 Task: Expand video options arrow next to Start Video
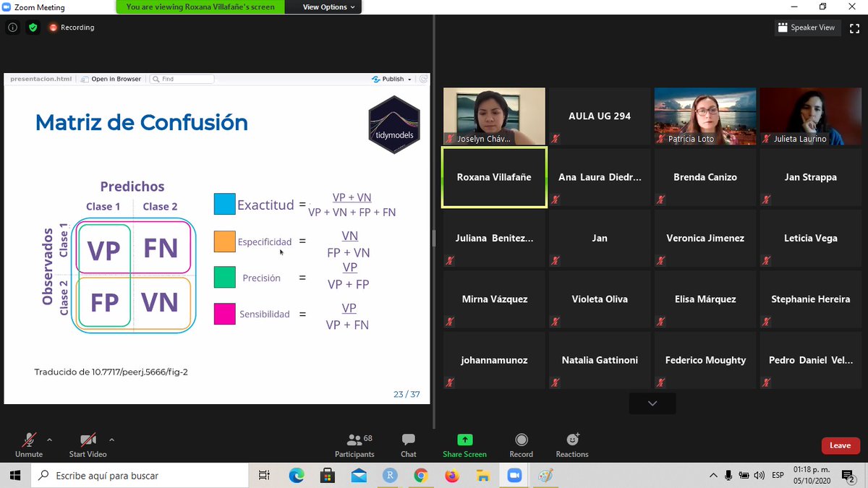111,439
